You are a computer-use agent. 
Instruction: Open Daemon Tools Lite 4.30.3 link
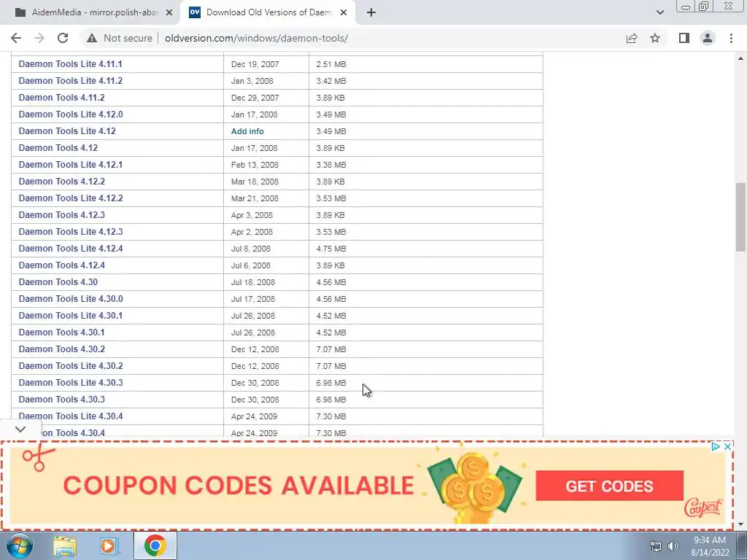pos(71,382)
